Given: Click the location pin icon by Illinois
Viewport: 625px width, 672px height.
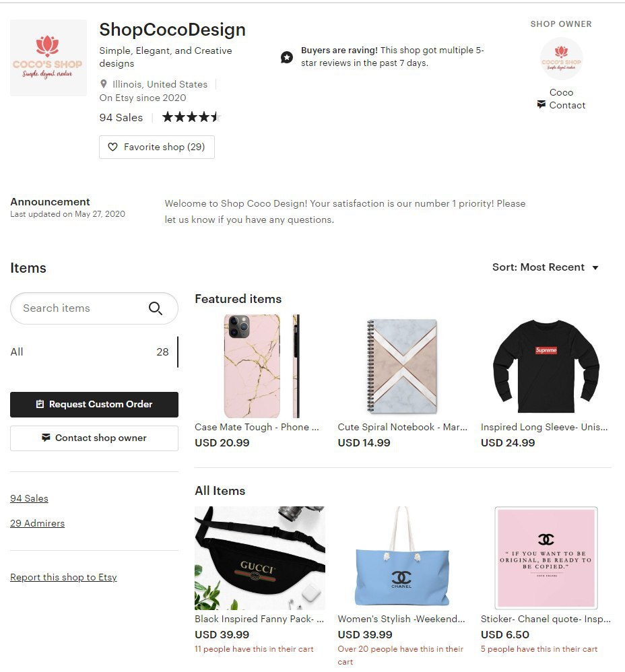Looking at the screenshot, I should point(103,83).
